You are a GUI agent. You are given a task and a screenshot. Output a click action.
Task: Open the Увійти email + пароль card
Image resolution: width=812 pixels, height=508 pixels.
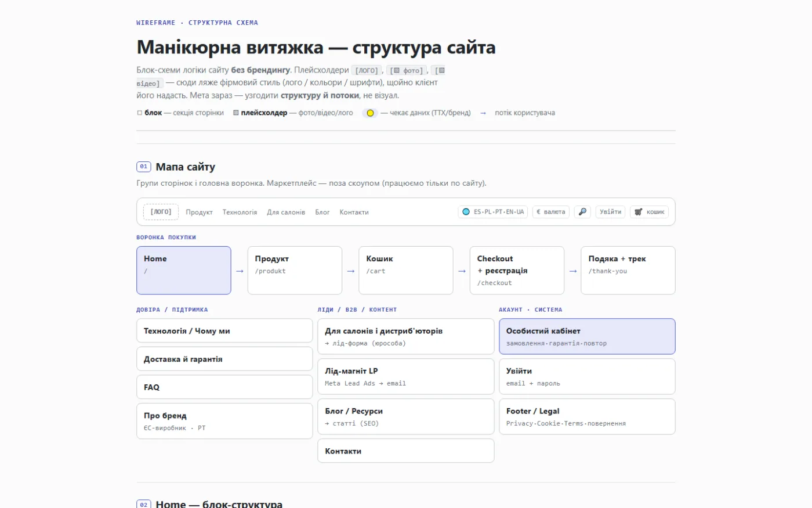587,376
